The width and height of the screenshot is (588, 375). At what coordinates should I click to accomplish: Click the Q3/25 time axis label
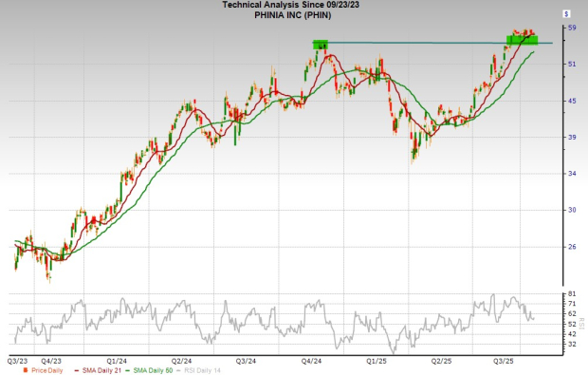504,361
